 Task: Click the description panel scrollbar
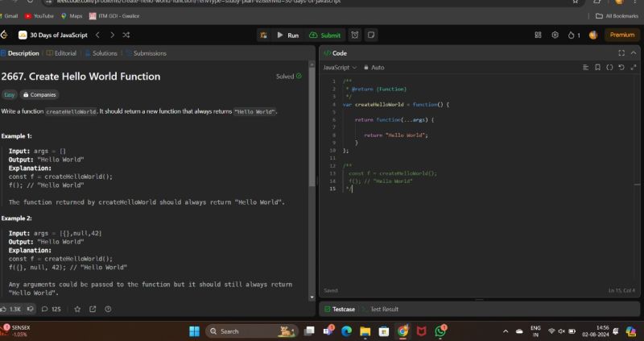(x=312, y=127)
